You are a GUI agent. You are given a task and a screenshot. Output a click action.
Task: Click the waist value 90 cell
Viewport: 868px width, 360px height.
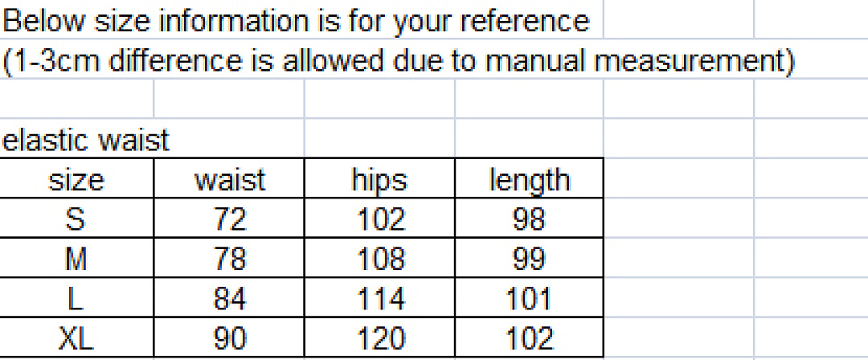(x=229, y=337)
